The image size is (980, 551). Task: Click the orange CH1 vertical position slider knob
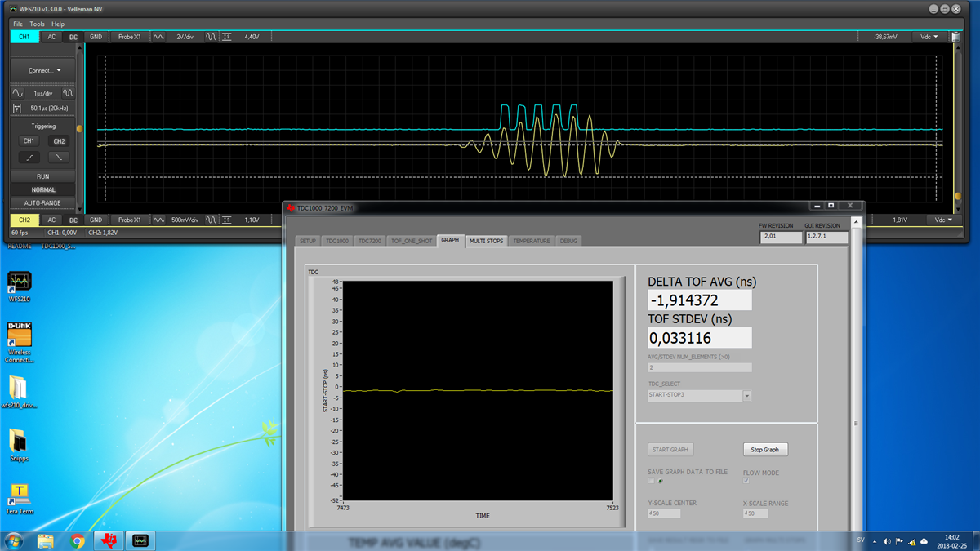coord(79,129)
